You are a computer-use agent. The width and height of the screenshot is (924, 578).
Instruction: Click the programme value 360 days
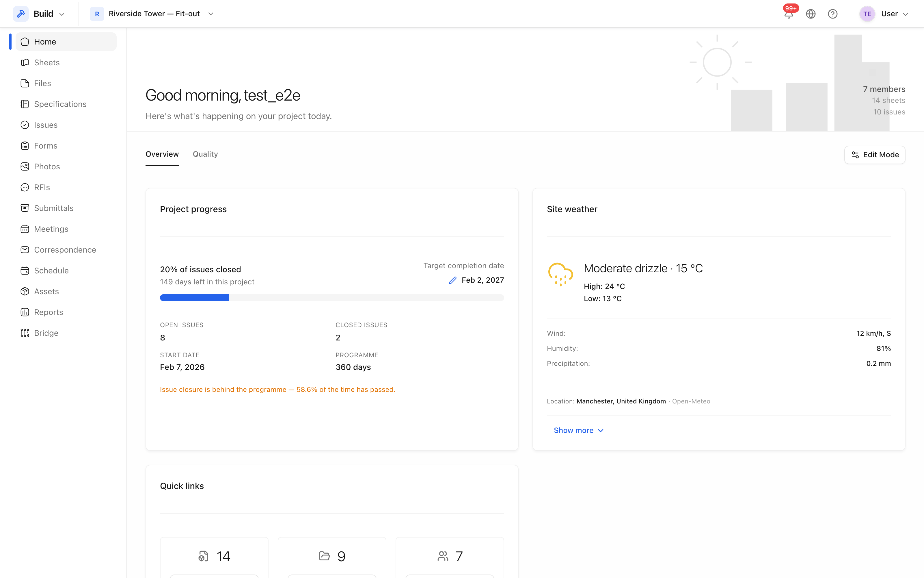pos(353,367)
